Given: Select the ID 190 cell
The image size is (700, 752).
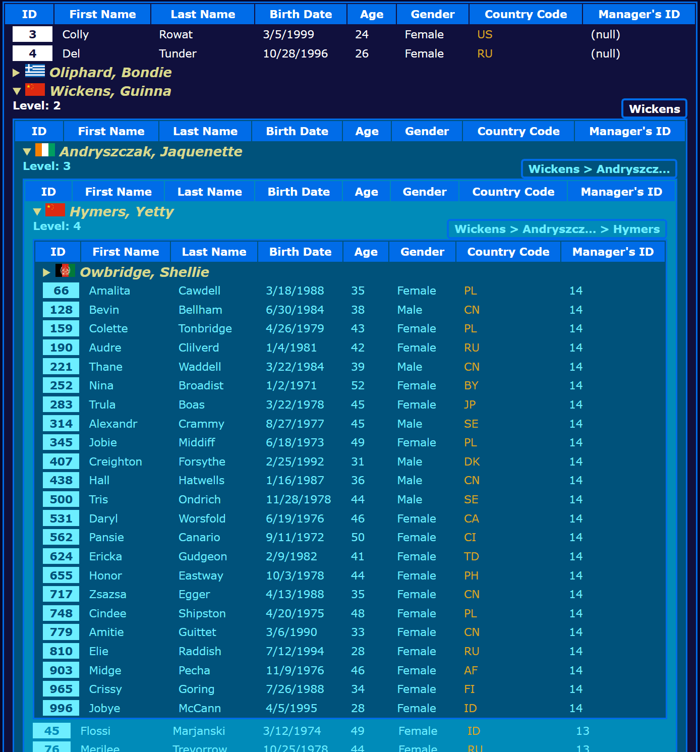Looking at the screenshot, I should (x=61, y=348).
